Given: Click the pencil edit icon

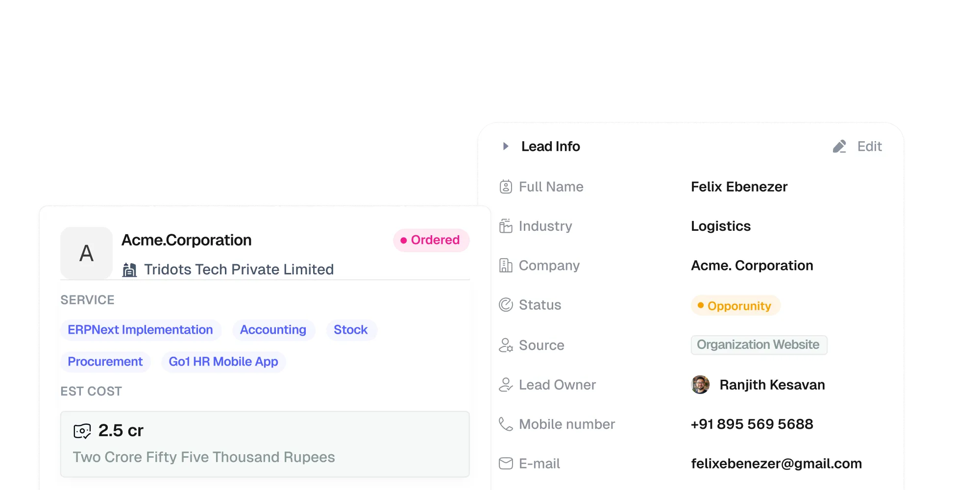Looking at the screenshot, I should (x=839, y=147).
